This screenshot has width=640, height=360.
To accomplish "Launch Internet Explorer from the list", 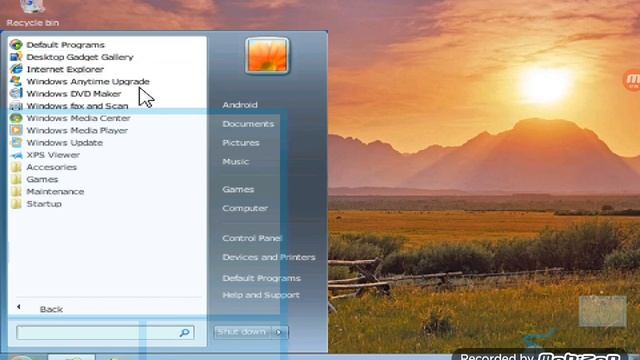I will click(65, 69).
